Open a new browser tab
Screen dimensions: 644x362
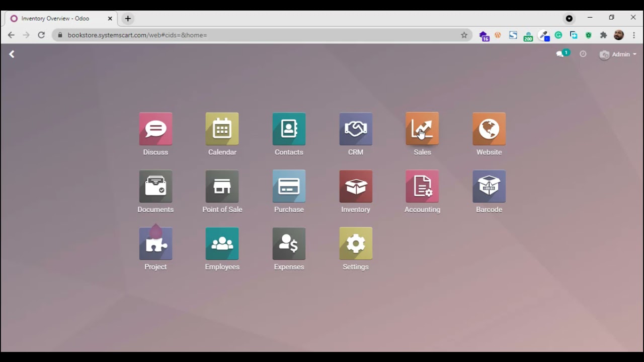click(x=128, y=19)
